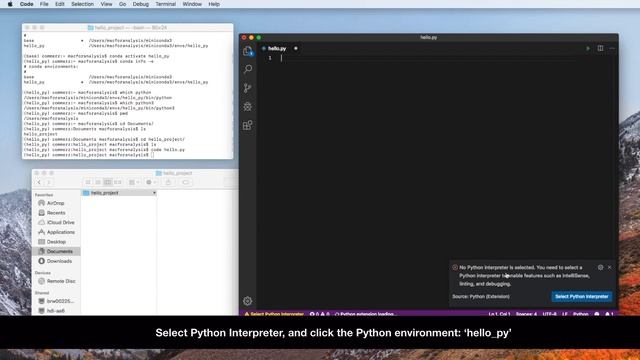Viewport: 640px width, 360px height.
Task: Open the editor More Actions ellipsis
Action: 612,48
